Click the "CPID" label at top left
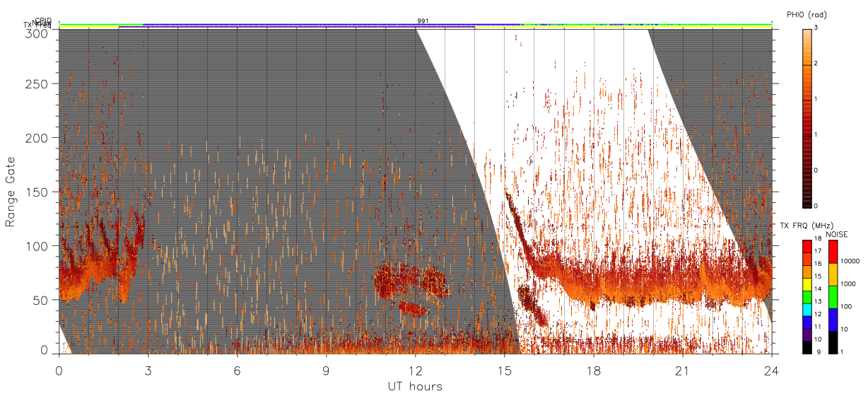Screen dimensions: 868x401 click(44, 21)
